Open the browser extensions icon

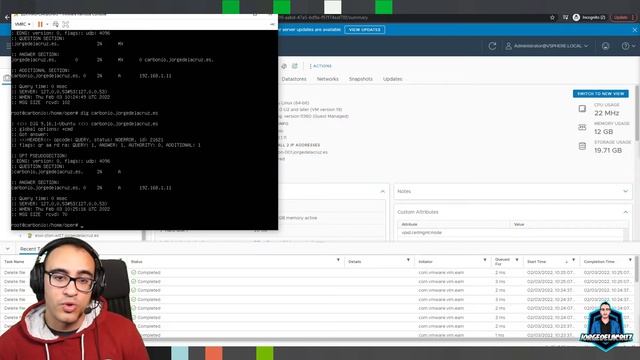tap(565, 18)
